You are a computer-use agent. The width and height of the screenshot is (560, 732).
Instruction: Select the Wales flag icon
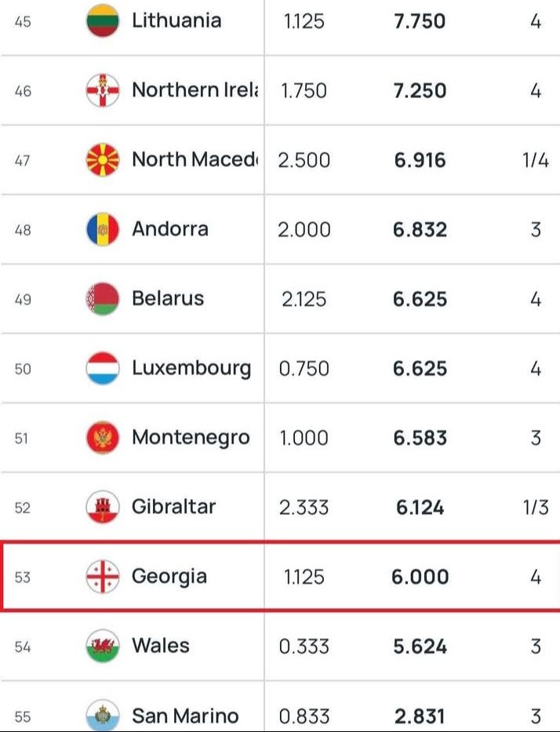point(102,646)
